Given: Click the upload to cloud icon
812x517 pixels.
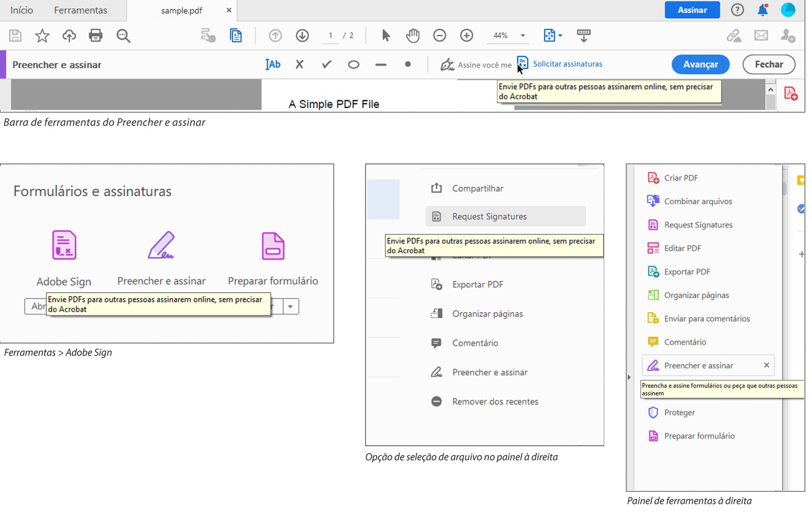Looking at the screenshot, I should point(69,36).
